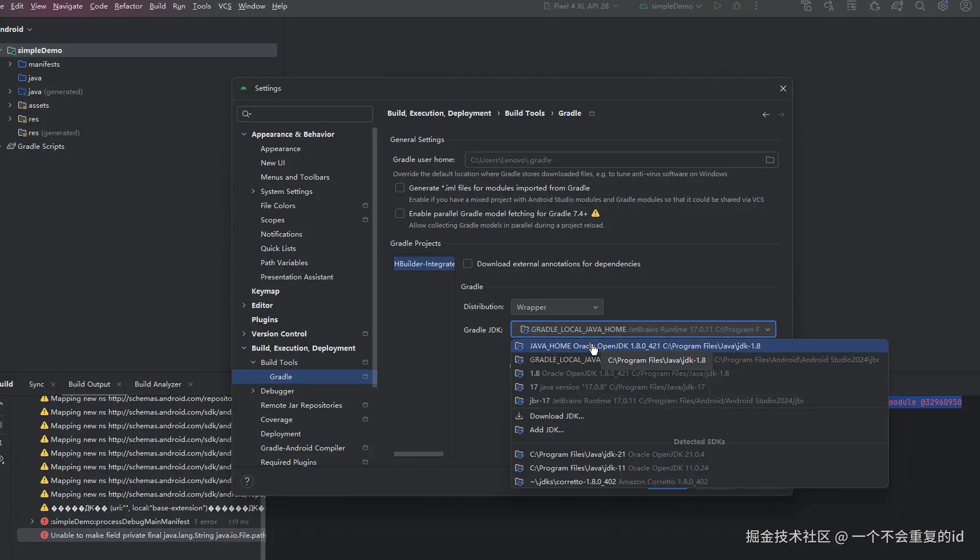
Task: Click the Build Tools breadcrumb link
Action: pos(525,113)
